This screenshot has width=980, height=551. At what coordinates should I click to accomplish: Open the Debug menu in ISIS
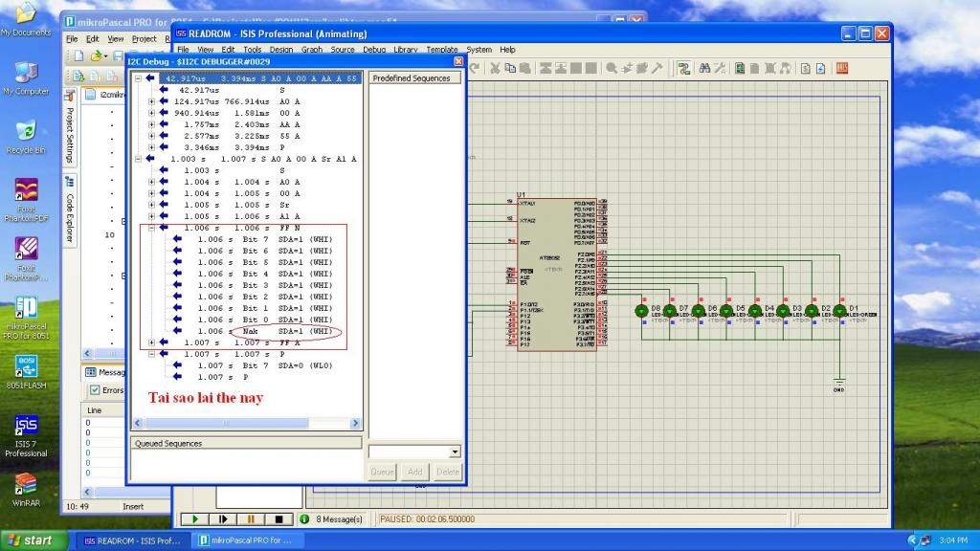pyautogui.click(x=373, y=50)
